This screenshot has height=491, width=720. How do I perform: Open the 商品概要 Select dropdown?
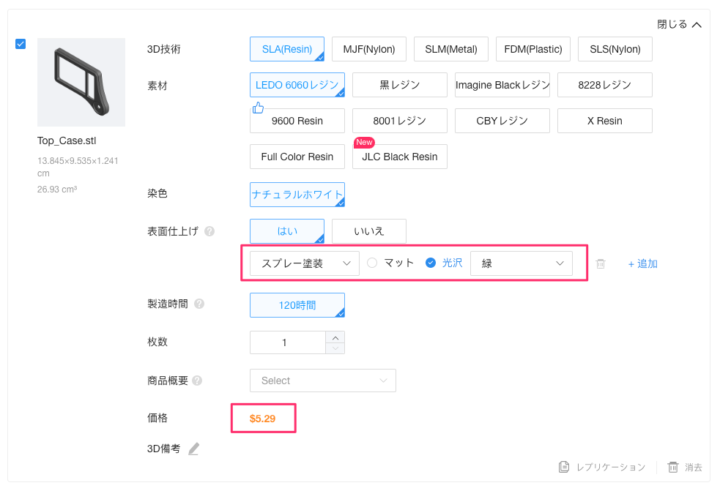coord(322,381)
